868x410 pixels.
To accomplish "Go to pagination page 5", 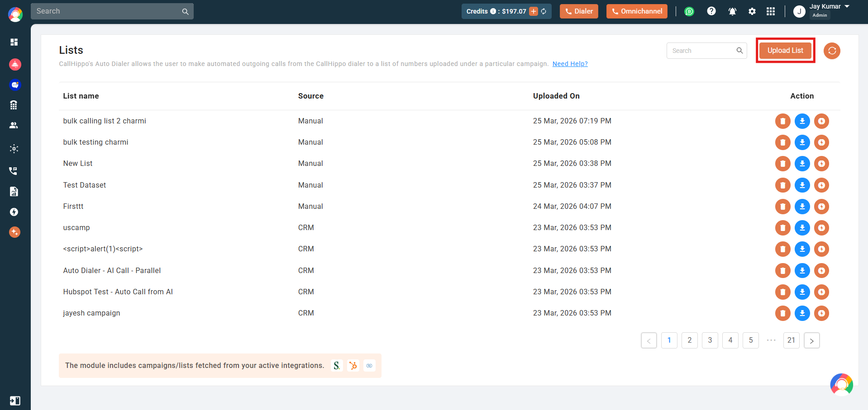I will 751,340.
